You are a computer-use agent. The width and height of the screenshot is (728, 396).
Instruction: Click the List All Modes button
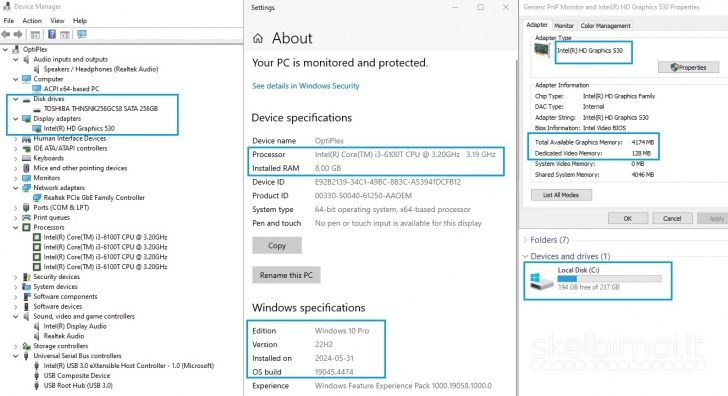(561, 195)
